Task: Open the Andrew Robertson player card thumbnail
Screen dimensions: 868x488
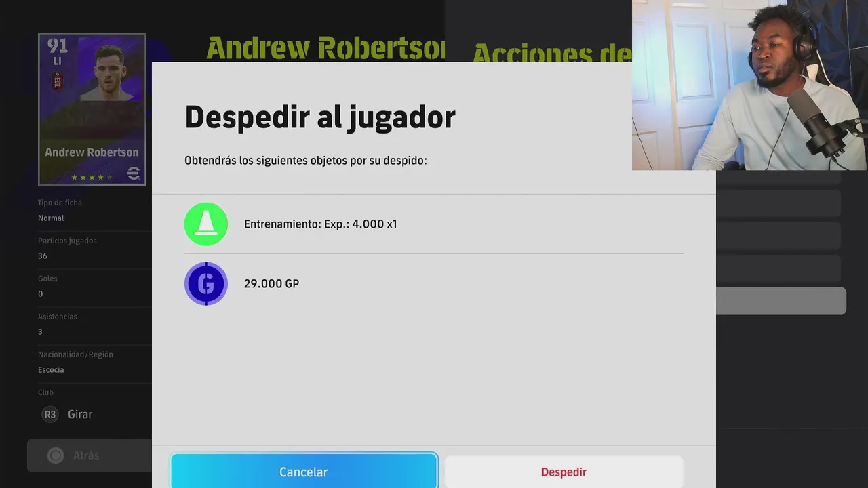Action: coord(92,109)
